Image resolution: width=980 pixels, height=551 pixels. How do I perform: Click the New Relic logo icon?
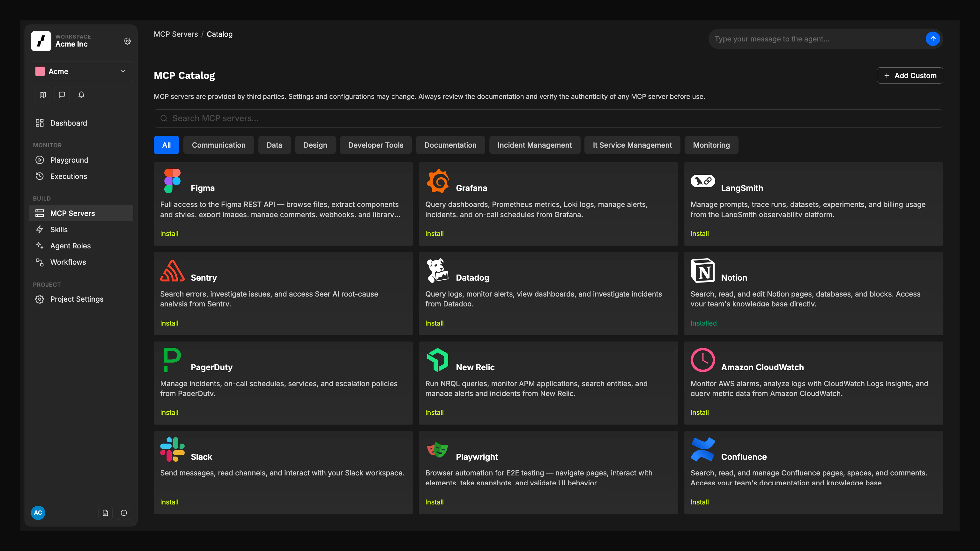(437, 360)
